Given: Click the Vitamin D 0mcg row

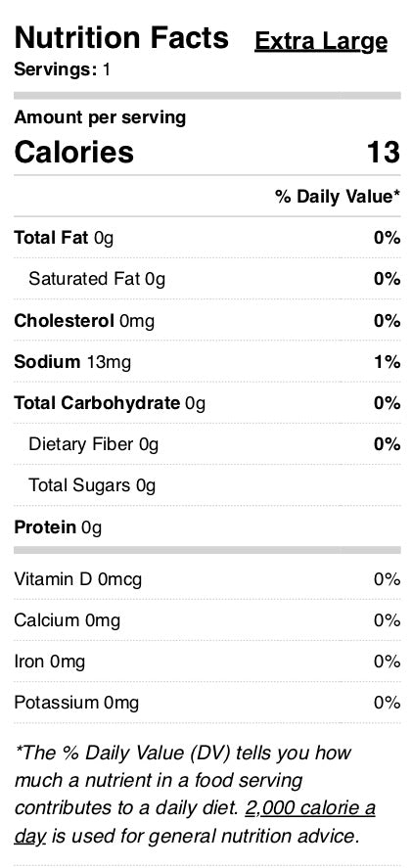Looking at the screenshot, I should pos(207,579).
